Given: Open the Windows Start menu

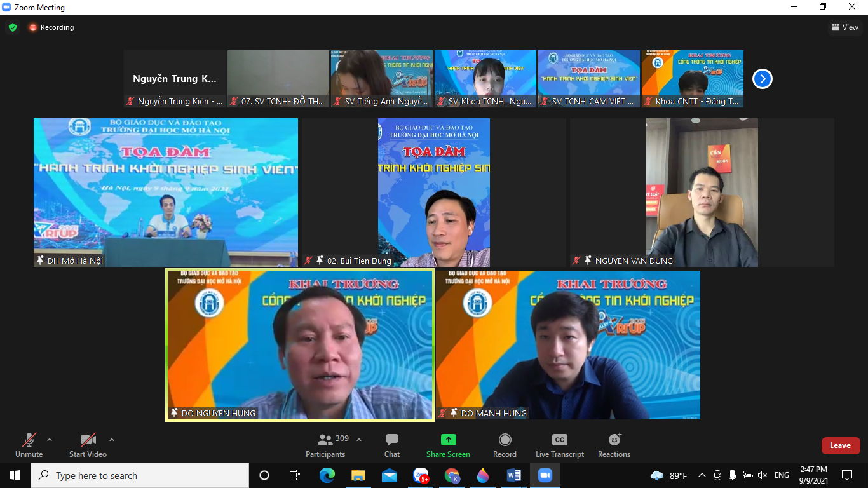Looking at the screenshot, I should point(15,475).
